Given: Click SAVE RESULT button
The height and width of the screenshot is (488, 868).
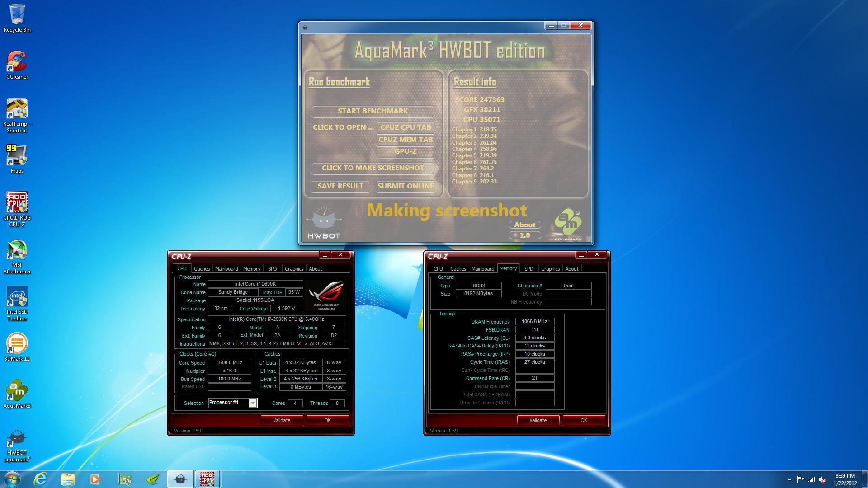Looking at the screenshot, I should [340, 186].
